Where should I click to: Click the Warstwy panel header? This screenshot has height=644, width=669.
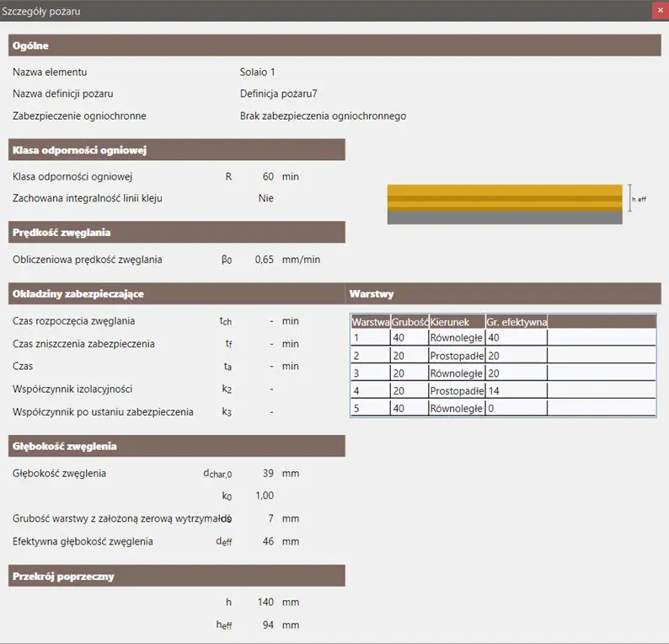click(504, 294)
